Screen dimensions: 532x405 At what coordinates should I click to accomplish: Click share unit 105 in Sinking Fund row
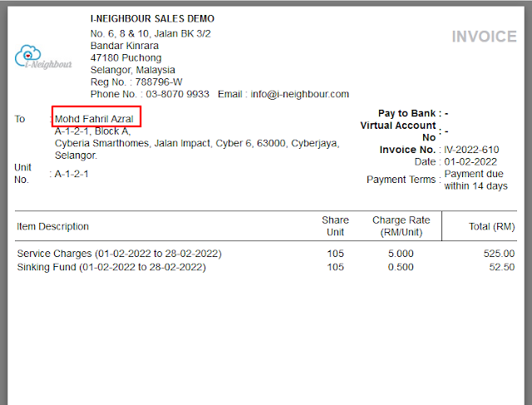click(336, 267)
